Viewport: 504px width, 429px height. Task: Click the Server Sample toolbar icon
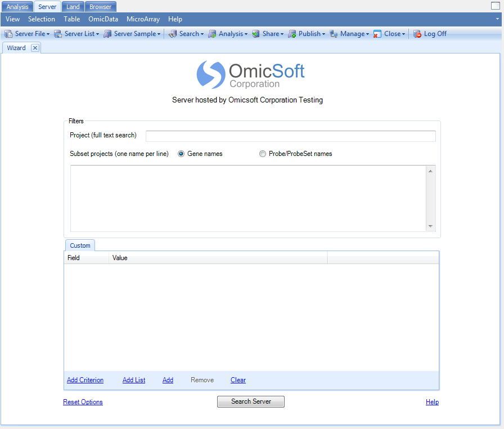click(x=107, y=34)
